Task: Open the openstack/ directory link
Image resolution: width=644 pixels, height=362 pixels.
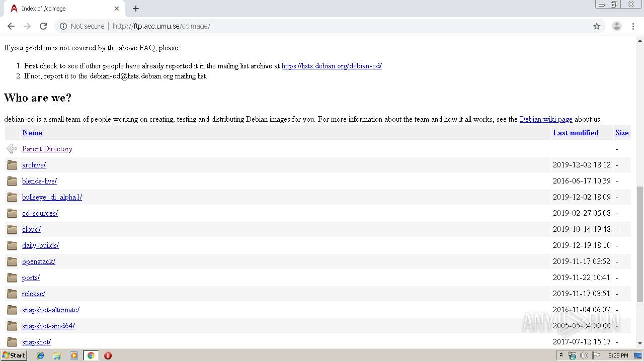Action: pos(39,261)
